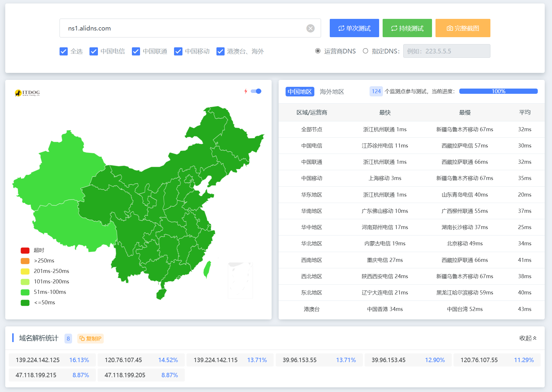Click the South China Sea inset map
The image size is (552, 392).
tap(240, 280)
